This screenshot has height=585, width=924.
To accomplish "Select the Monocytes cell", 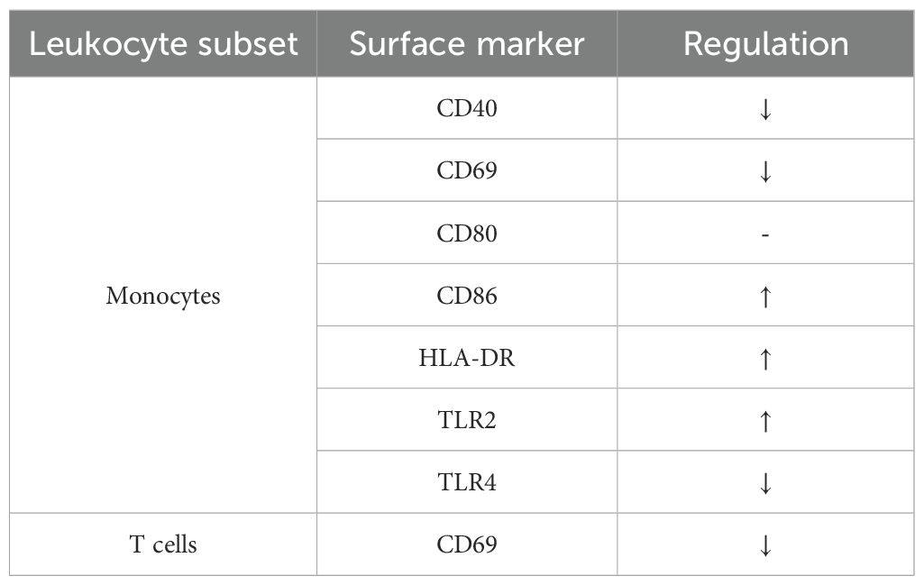I will 163,296.
